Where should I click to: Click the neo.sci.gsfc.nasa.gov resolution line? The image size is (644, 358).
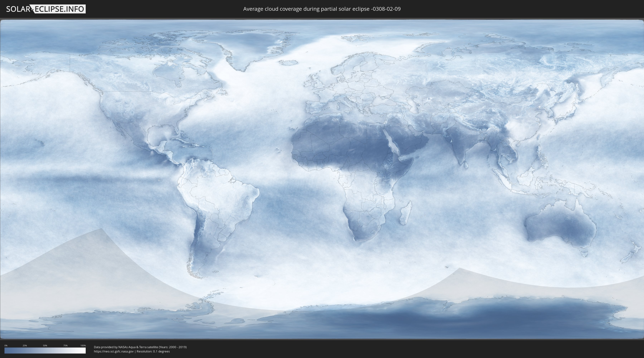[132, 351]
